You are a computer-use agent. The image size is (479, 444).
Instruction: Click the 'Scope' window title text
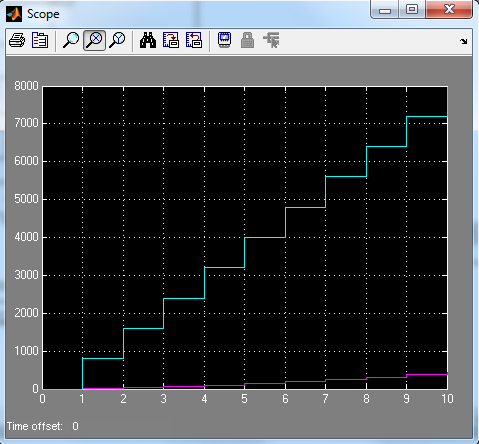[x=43, y=14]
